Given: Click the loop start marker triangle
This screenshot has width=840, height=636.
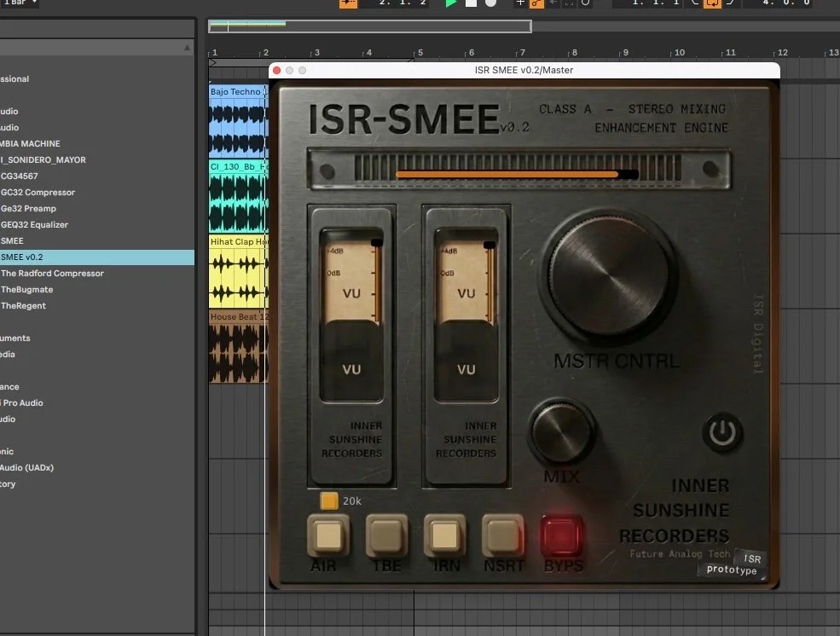Looking at the screenshot, I should (x=212, y=62).
